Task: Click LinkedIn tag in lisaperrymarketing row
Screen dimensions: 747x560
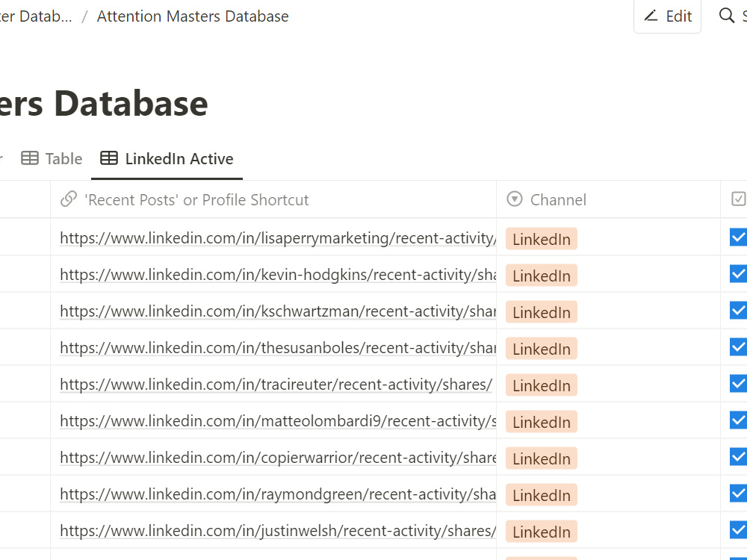Action: 541,239
